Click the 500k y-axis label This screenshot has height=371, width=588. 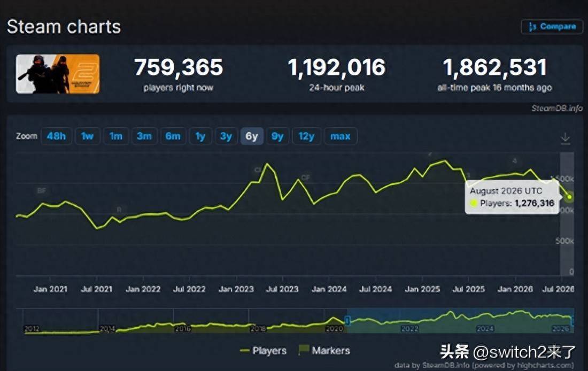click(565, 241)
